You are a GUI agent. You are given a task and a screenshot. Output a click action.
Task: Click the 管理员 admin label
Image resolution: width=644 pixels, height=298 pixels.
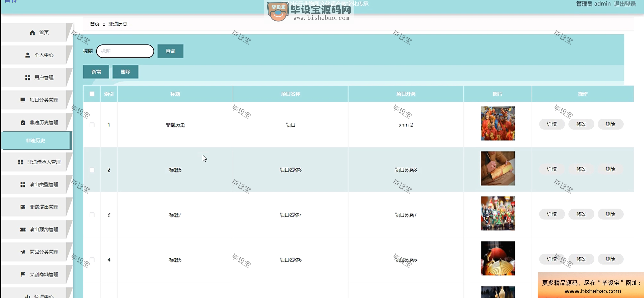point(593,4)
